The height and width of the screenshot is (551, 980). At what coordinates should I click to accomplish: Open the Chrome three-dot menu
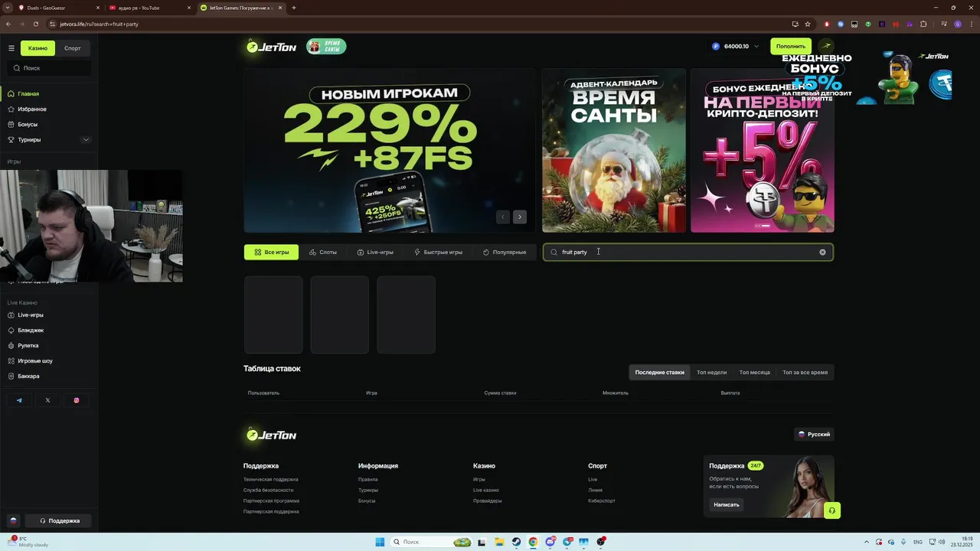[x=971, y=24]
